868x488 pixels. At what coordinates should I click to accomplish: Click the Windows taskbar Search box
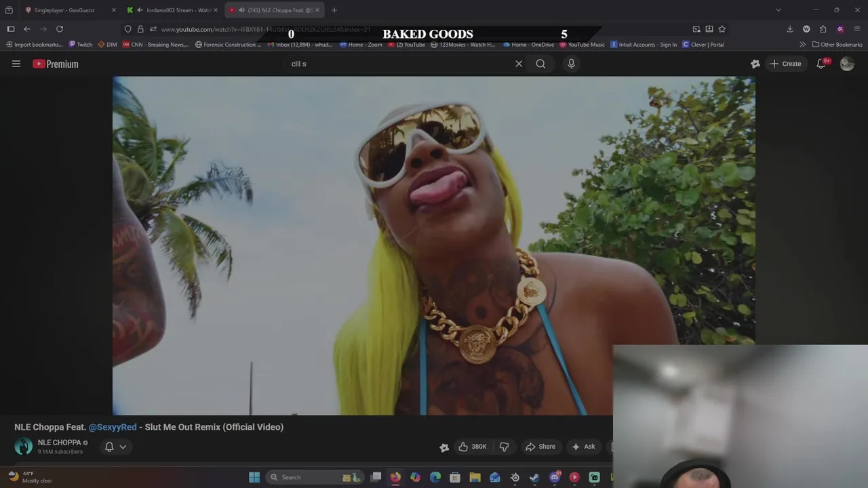click(315, 477)
